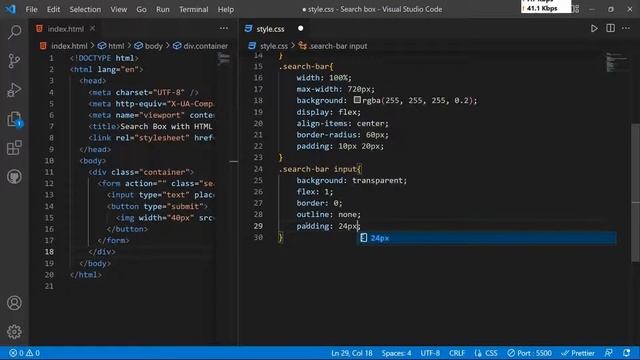Expand html breadcrumb item
The width and height of the screenshot is (640, 360).
tap(116, 46)
